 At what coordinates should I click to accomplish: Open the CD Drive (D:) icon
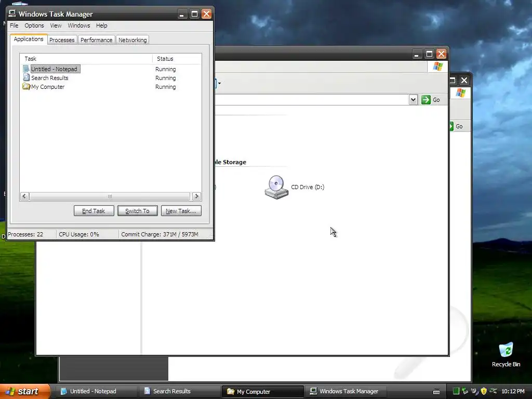click(x=276, y=187)
